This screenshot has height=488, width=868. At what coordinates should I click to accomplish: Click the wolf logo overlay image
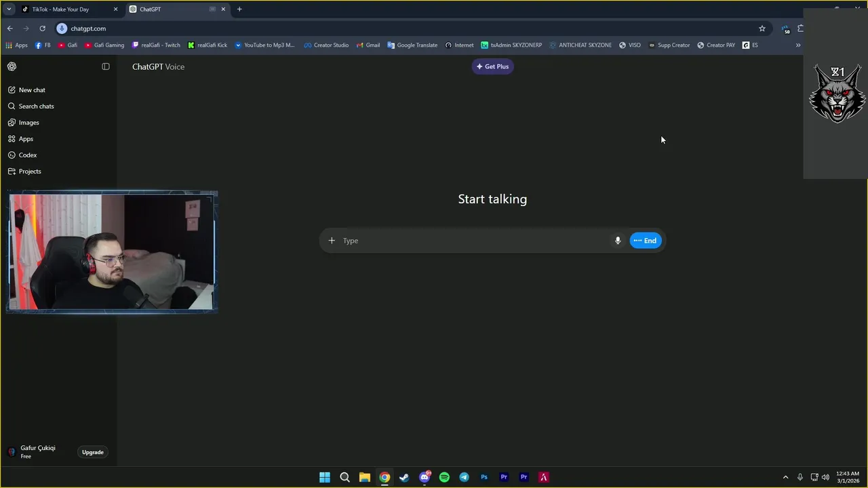tap(837, 94)
